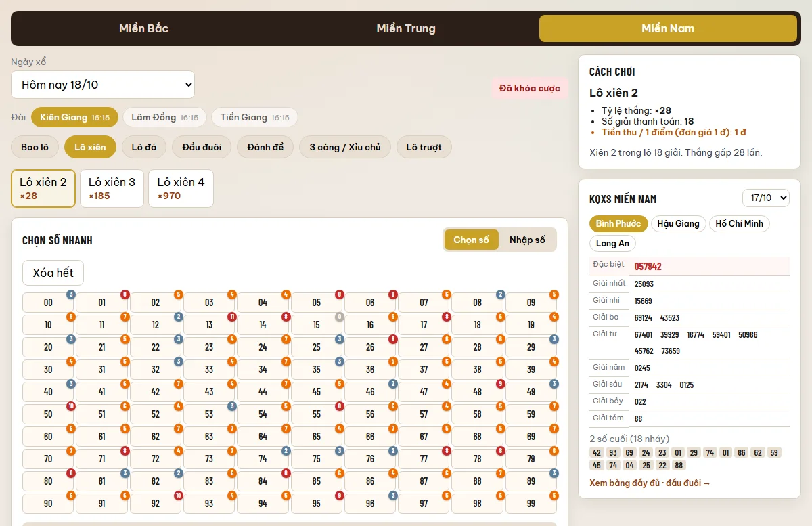Screen dimensions: 812x526
Task: Choose the Kiên Giang 16:15 station
Action: pos(74,117)
